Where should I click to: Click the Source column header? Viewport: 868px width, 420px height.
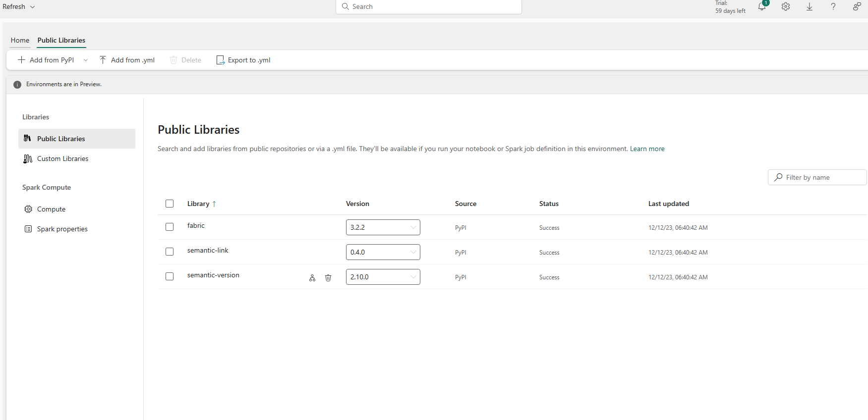465,204
